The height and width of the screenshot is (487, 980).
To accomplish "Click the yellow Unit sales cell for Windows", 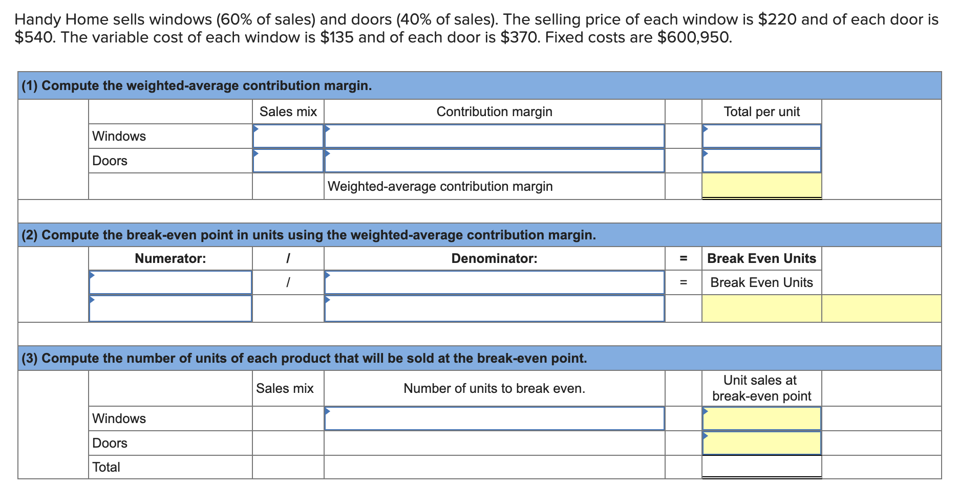I will click(x=761, y=418).
